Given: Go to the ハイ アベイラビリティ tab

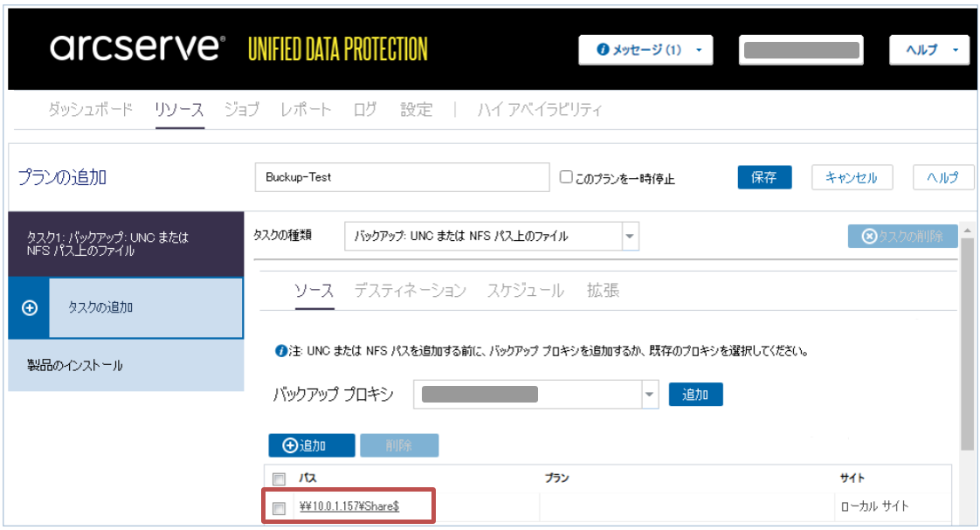Looking at the screenshot, I should 540,109.
